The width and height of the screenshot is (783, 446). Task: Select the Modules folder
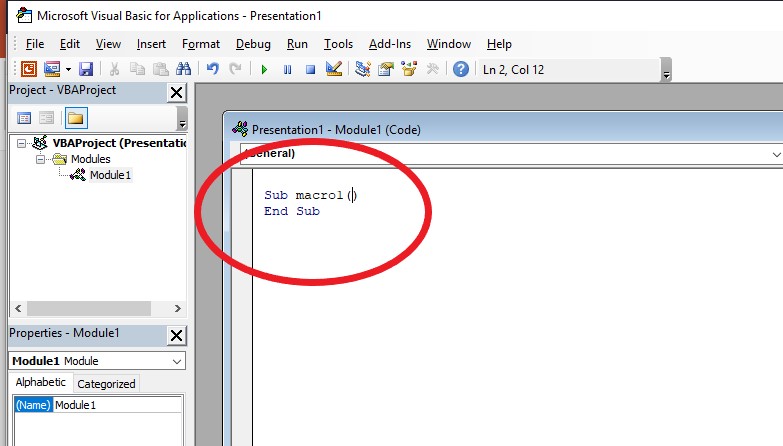pos(90,159)
